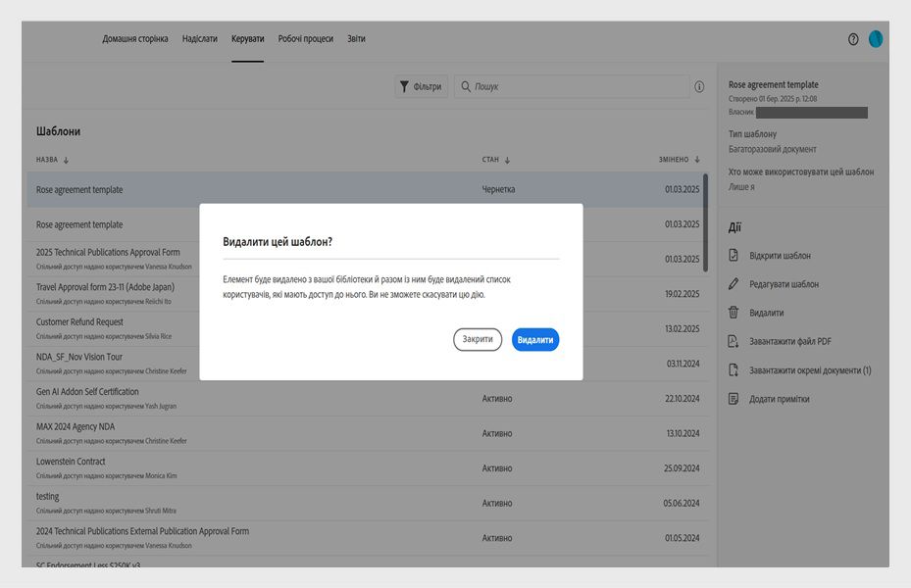
Task: Click Чернетка status cell
Action: [x=498, y=189]
